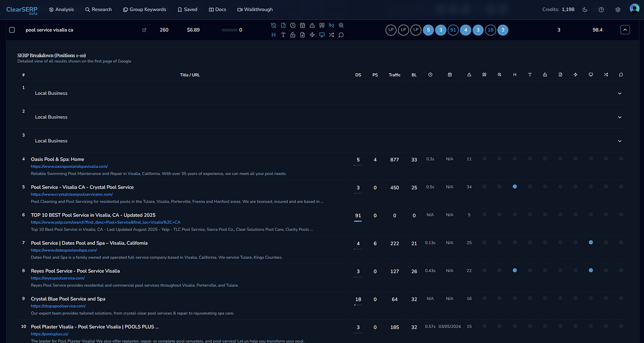The height and width of the screenshot is (343, 644).
Task: Click the shield-off icon in keyword row
Action: point(274,26)
